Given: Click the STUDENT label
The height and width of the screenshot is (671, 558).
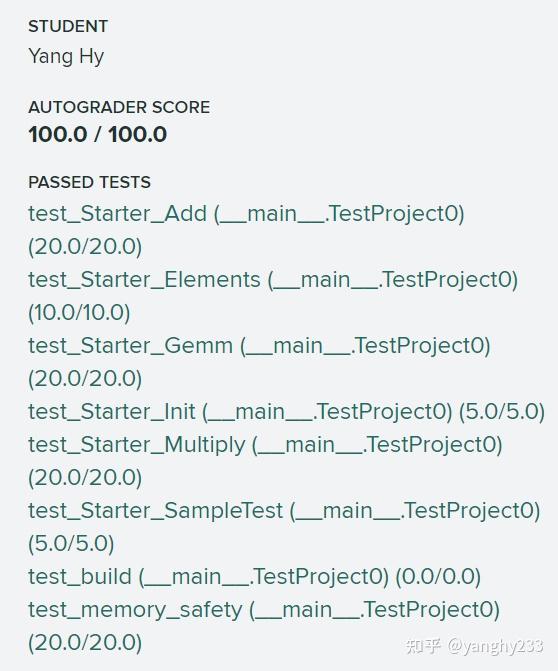Looking at the screenshot, I should 68,26.
